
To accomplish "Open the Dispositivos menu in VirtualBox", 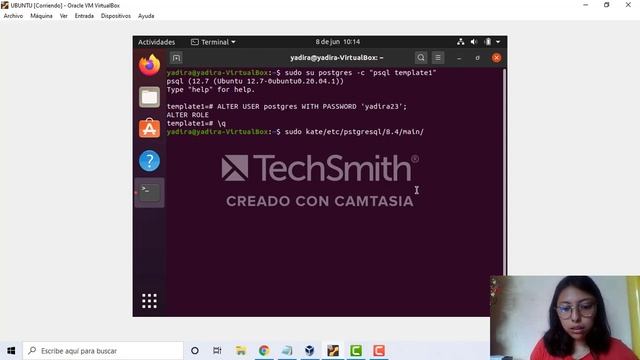I will coord(116,16).
